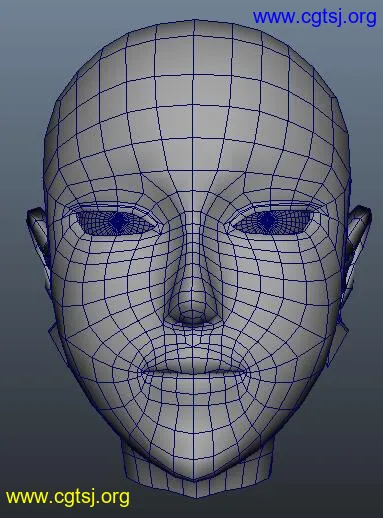Select the model's left-side eye pupil

click(x=117, y=221)
